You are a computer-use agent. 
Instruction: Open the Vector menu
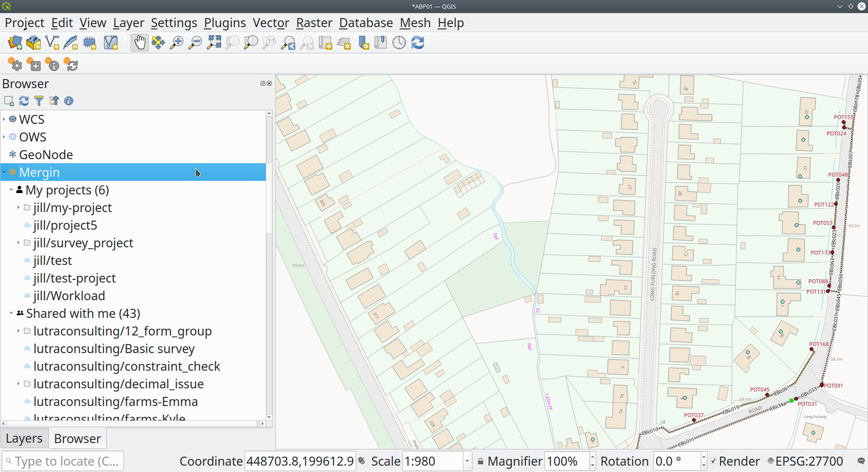pyautogui.click(x=270, y=23)
